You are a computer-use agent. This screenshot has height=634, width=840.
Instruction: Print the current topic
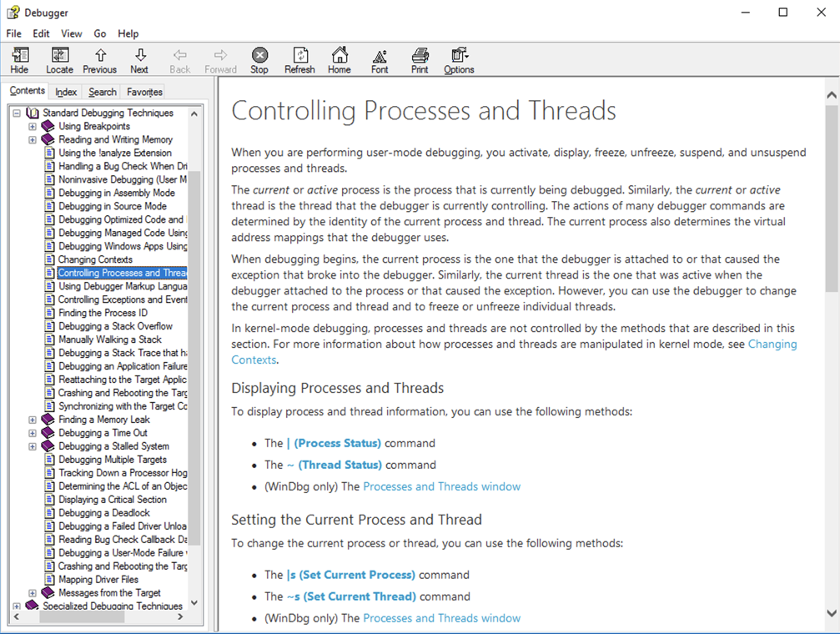pyautogui.click(x=420, y=60)
